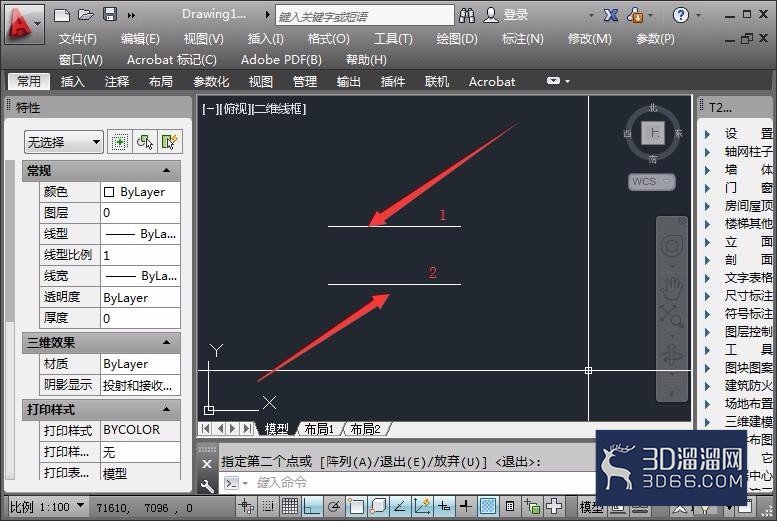Collapse the 三维效果 properties section

167,343
